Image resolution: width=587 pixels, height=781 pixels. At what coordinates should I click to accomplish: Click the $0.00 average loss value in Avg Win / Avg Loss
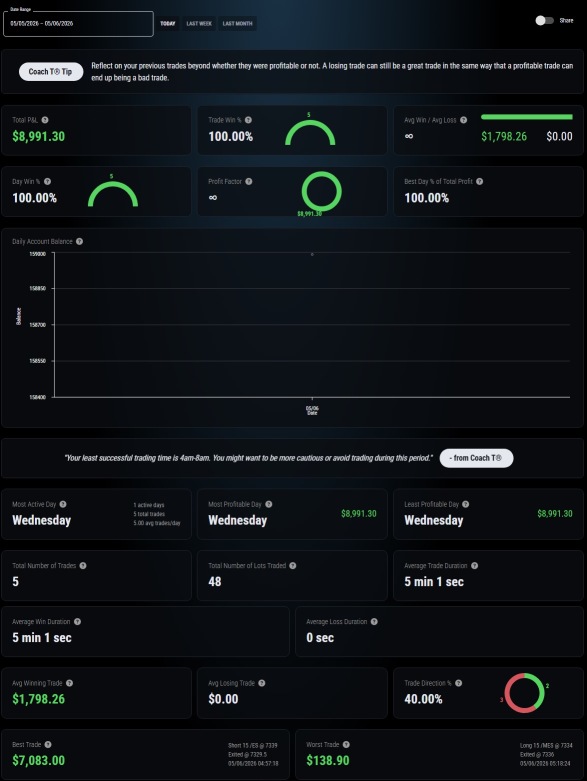(559, 136)
